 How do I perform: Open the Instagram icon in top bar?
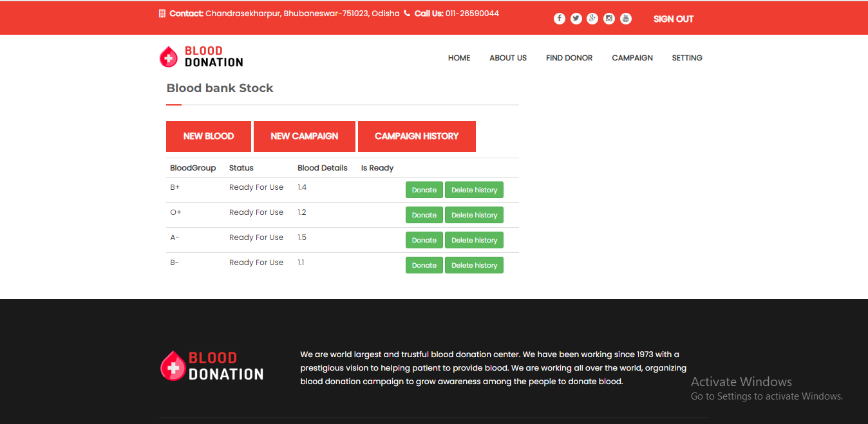tap(609, 18)
